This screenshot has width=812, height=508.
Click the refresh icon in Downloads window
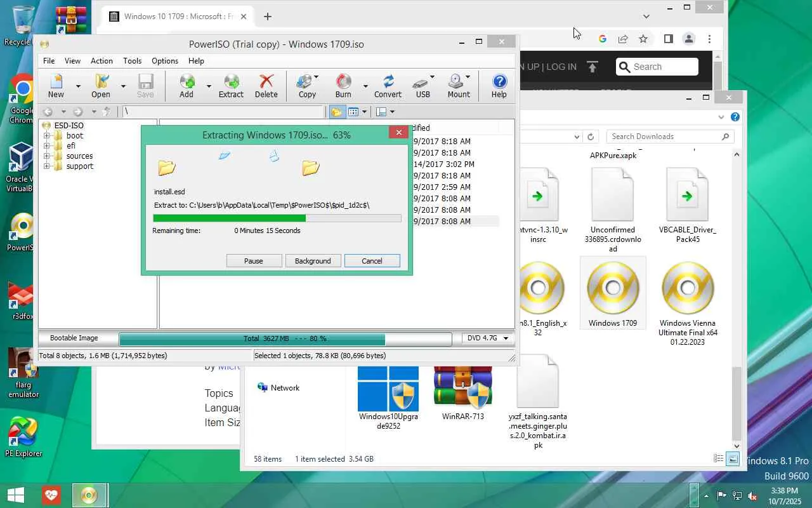(x=591, y=137)
